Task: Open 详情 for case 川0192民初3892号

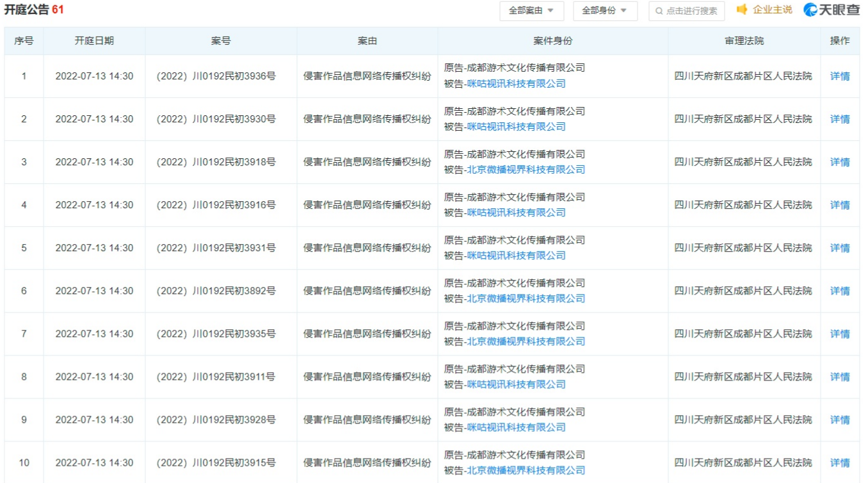Action: coord(839,291)
